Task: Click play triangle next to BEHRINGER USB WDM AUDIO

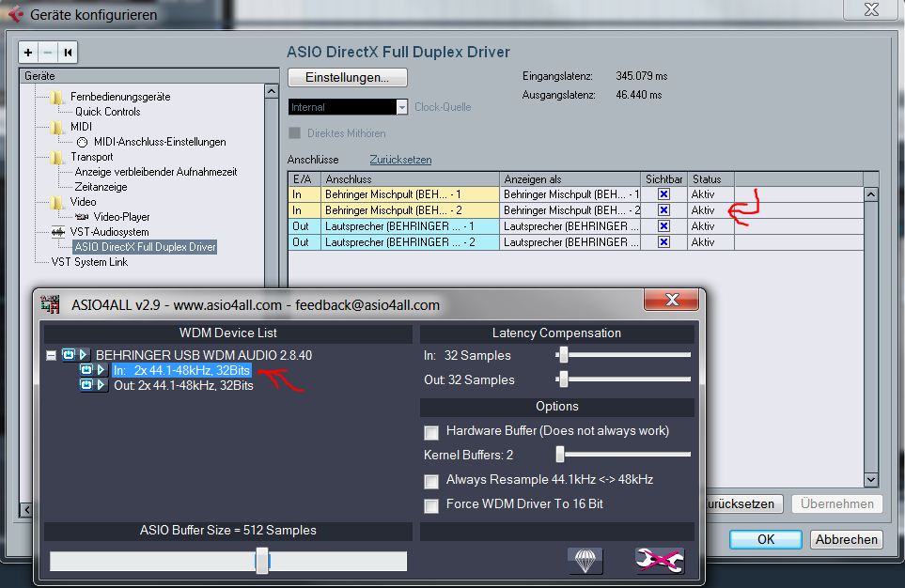Action: (x=83, y=354)
